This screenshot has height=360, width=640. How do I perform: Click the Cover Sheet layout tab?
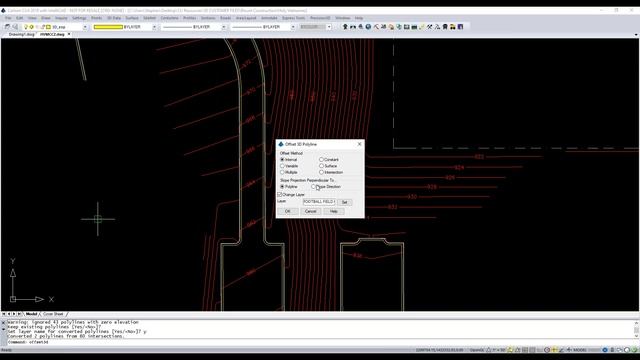[x=53, y=314]
